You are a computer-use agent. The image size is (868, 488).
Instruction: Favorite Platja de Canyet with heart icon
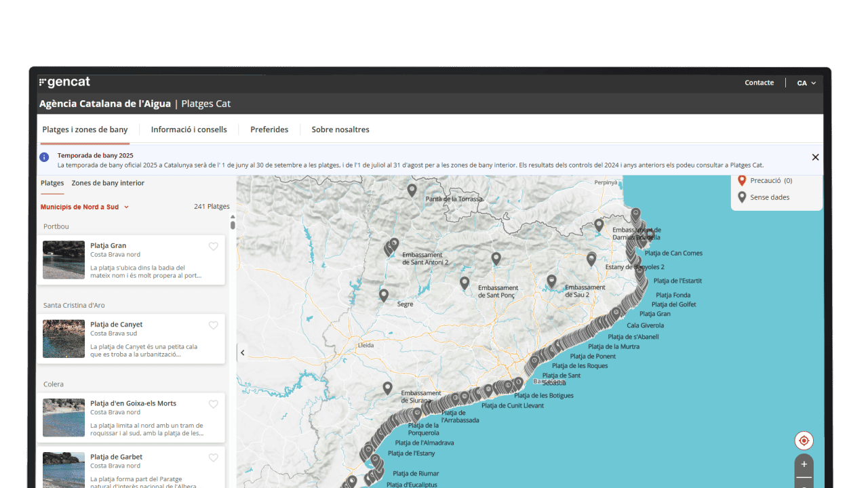pyautogui.click(x=213, y=325)
